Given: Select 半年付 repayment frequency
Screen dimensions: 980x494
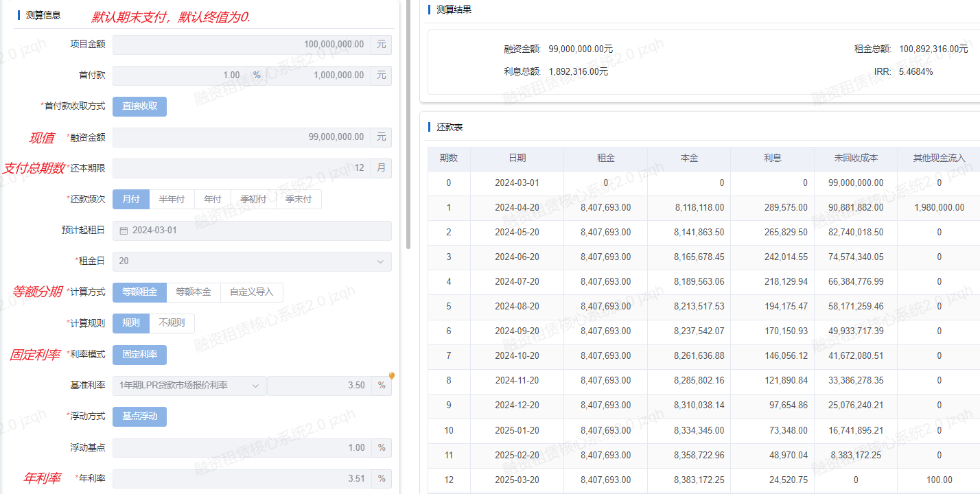Looking at the screenshot, I should (x=172, y=199).
